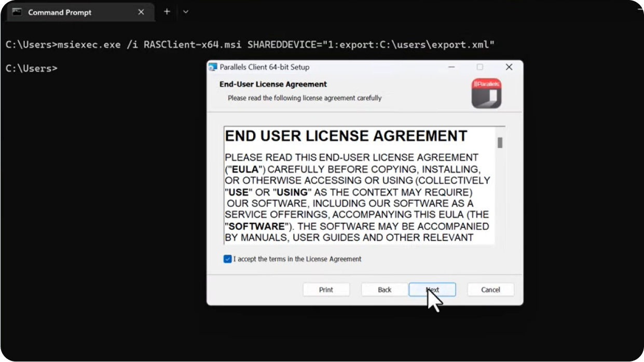Minimize the Parallels Client setup dialog
Image resolution: width=644 pixels, height=362 pixels.
(x=451, y=67)
